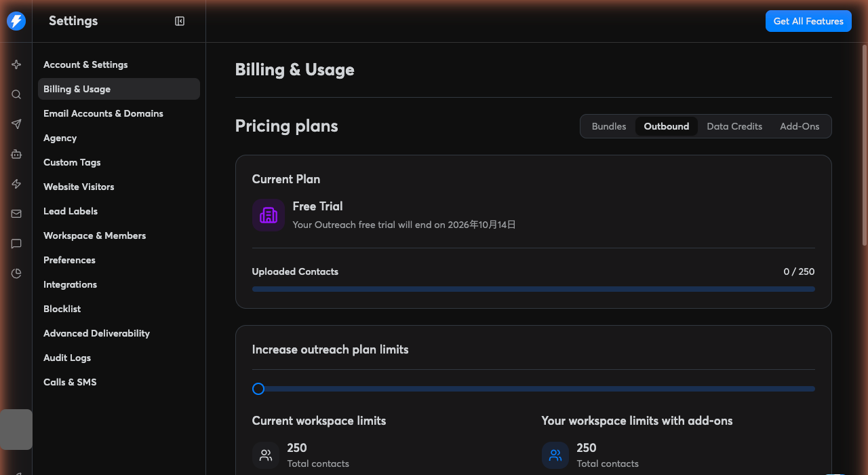The height and width of the screenshot is (475, 868).
Task: Open Calls & SMS settings
Action: point(119,382)
